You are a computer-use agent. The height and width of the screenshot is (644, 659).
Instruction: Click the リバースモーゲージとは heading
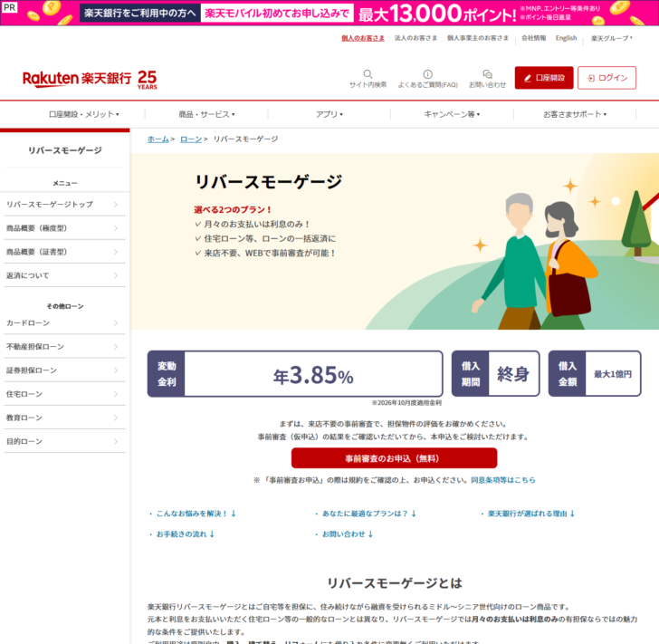(x=395, y=583)
